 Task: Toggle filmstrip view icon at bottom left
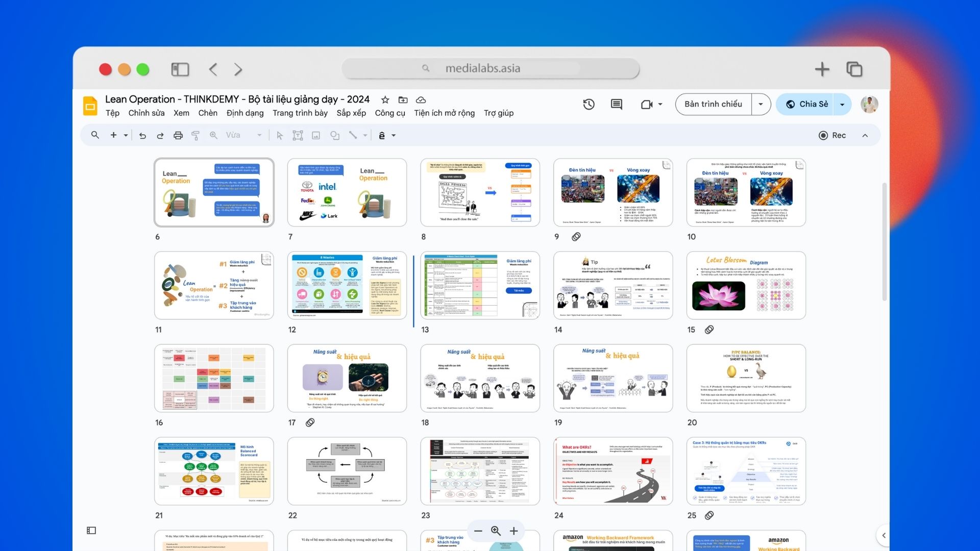[x=91, y=531]
